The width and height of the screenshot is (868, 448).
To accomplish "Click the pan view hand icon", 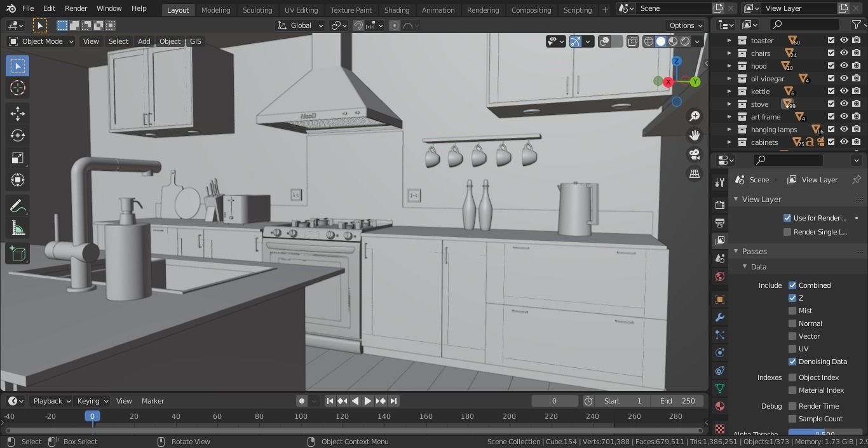I will (x=695, y=135).
